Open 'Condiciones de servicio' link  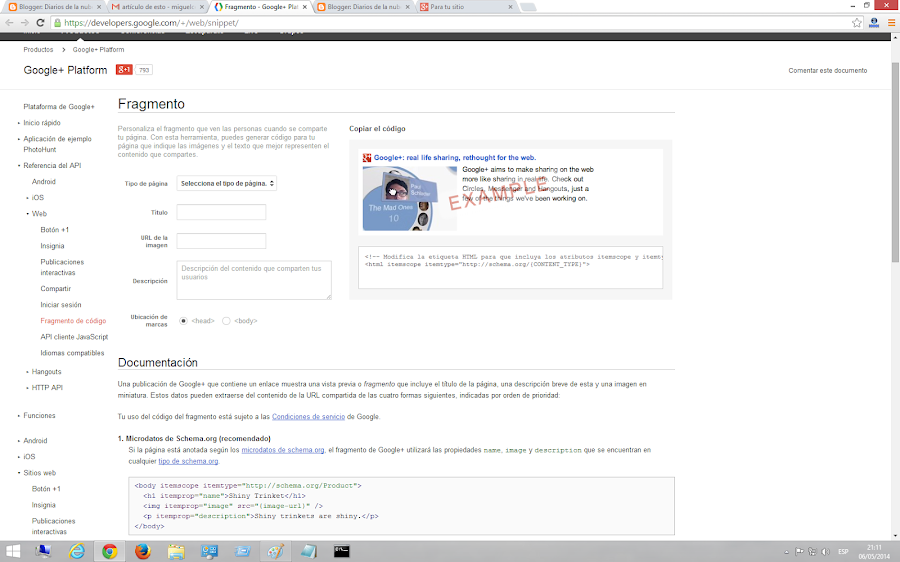pyautogui.click(x=308, y=417)
